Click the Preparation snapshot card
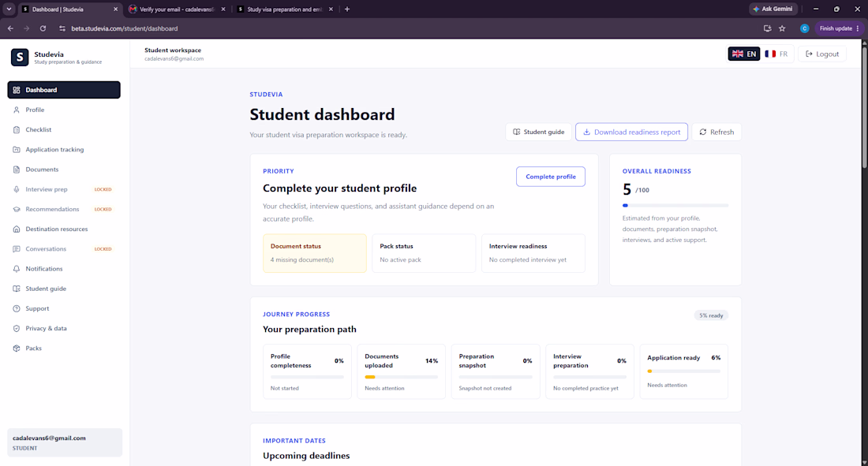This screenshot has width=868, height=466. [x=496, y=371]
